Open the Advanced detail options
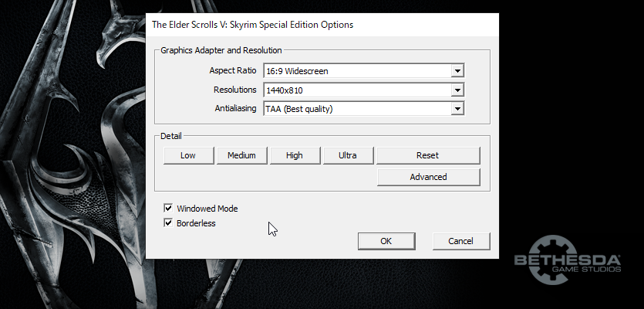 tap(428, 177)
